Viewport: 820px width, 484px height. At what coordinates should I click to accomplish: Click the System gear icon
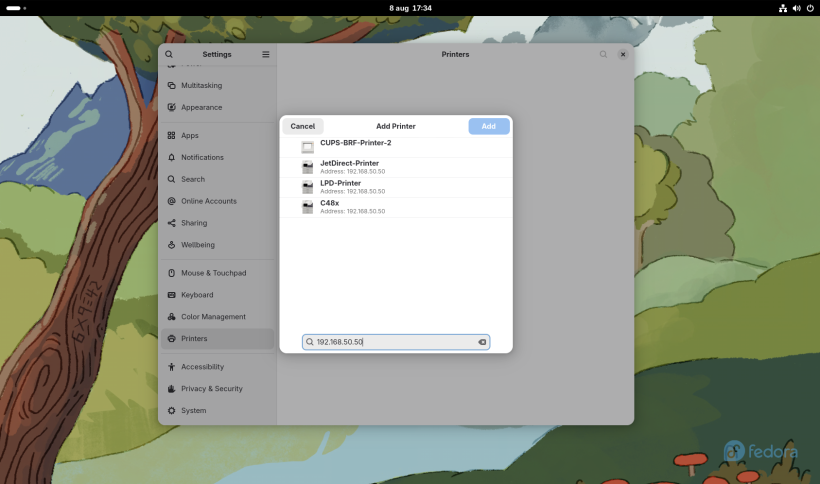[172, 411]
